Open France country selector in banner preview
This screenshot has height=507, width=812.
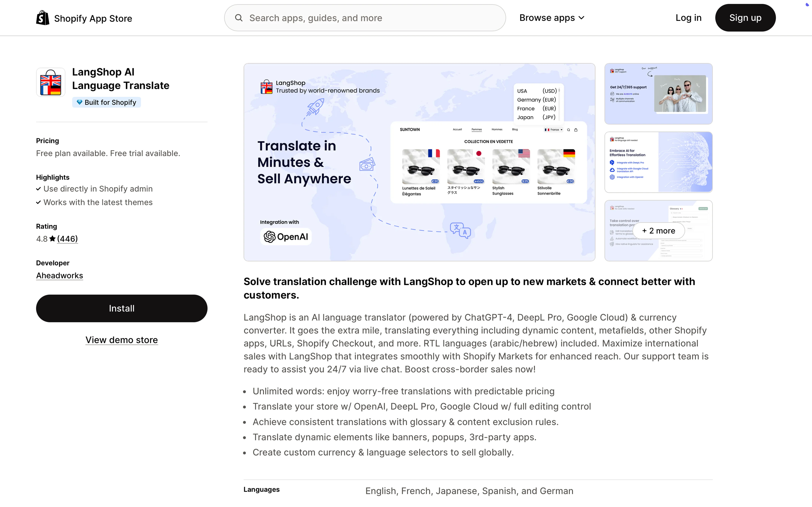(553, 130)
